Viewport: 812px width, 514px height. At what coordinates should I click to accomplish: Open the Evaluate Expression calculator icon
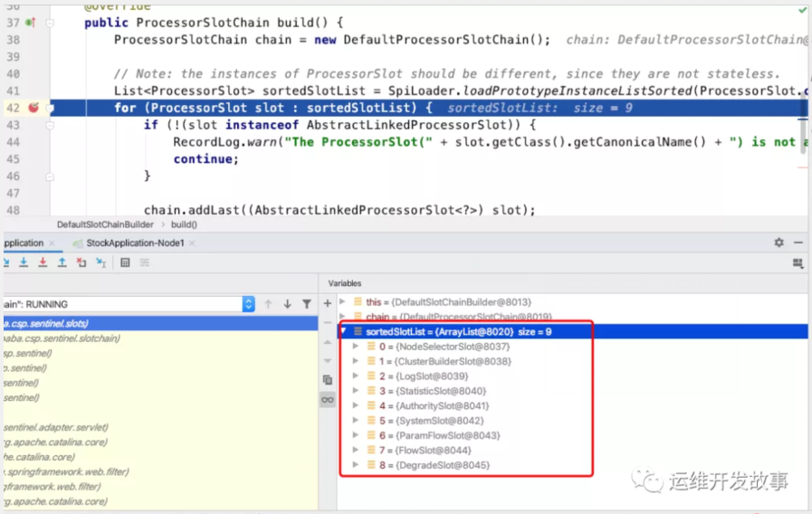(x=125, y=262)
